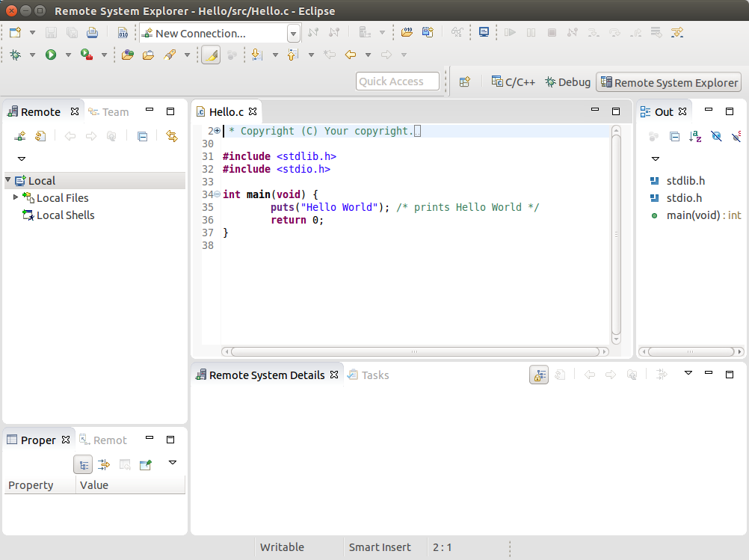This screenshot has width=749, height=560.
Task: Expand the Local Files tree node
Action: [16, 197]
